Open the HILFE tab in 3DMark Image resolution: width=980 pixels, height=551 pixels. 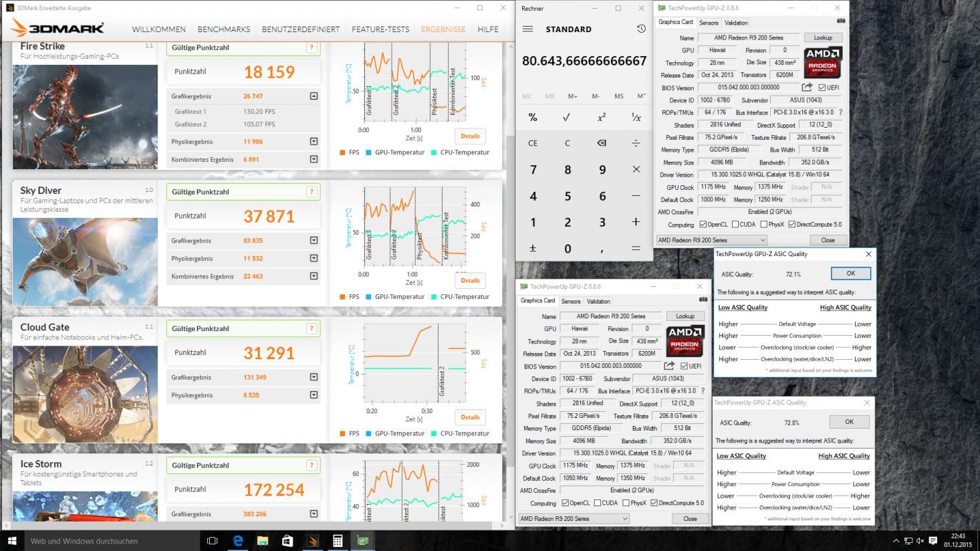(488, 29)
